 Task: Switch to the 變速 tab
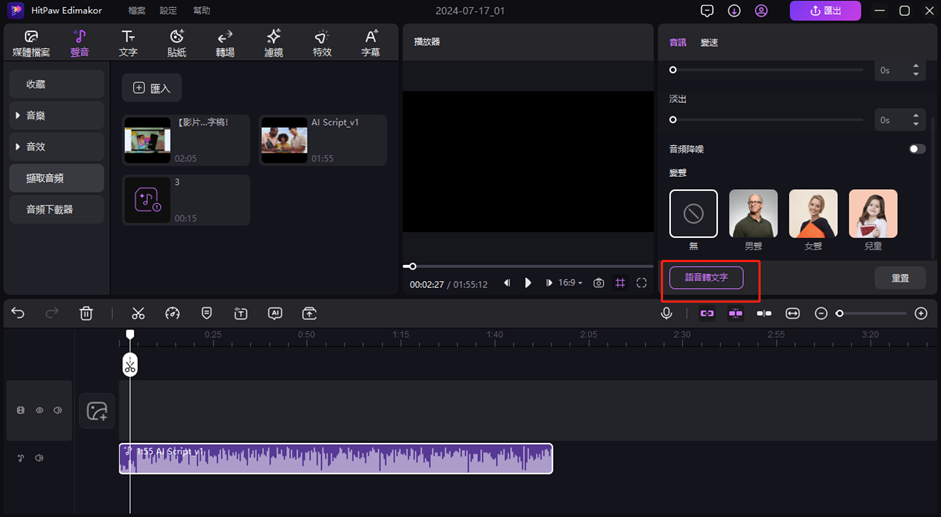coord(709,43)
